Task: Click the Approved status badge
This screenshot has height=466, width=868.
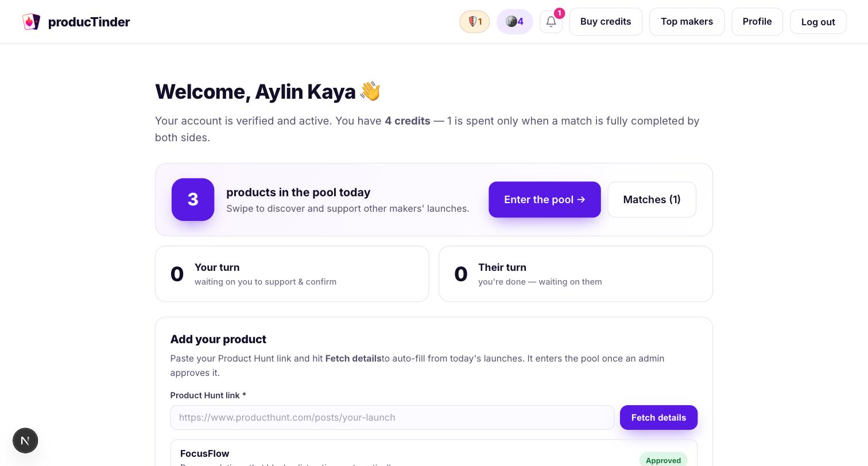Action: pos(663,460)
